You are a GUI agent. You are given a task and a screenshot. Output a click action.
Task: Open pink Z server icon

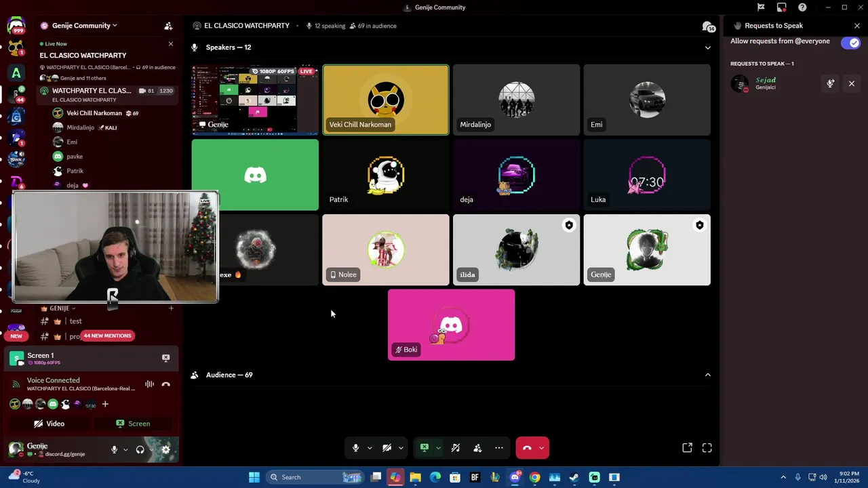click(x=16, y=182)
